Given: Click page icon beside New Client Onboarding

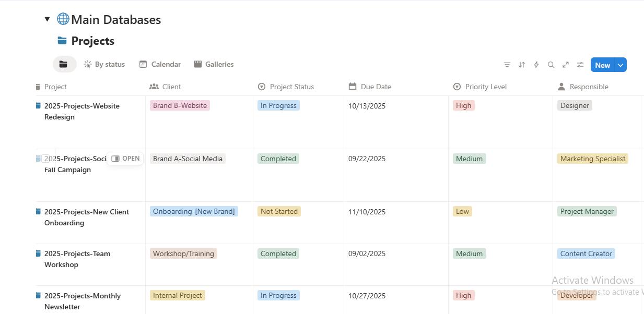Looking at the screenshot, I should pos(38,212).
